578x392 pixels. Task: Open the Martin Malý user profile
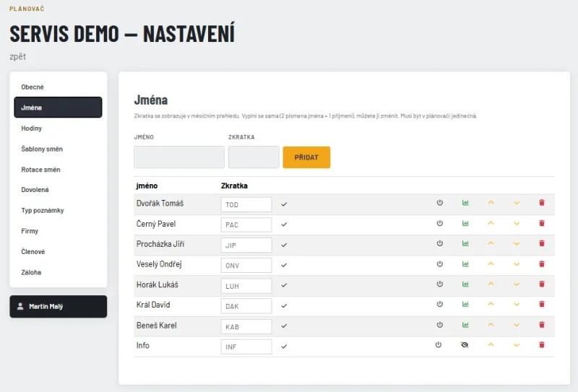59,307
